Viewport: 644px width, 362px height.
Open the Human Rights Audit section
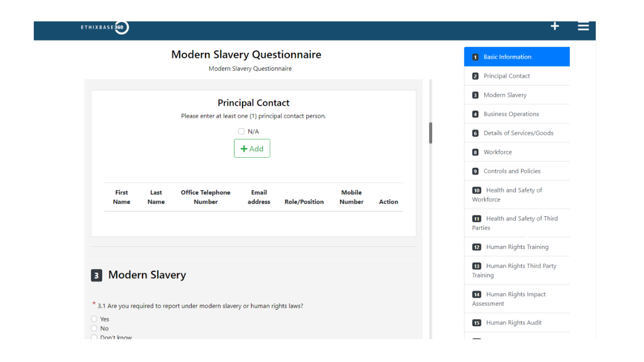click(517, 322)
